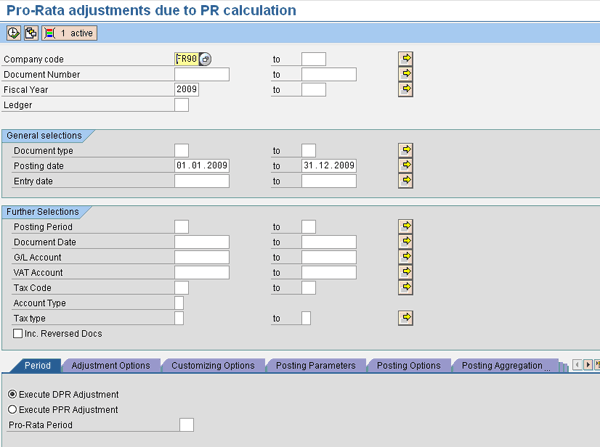600x447 pixels.
Task: Switch to the Customizing Options tab
Action: (213, 365)
